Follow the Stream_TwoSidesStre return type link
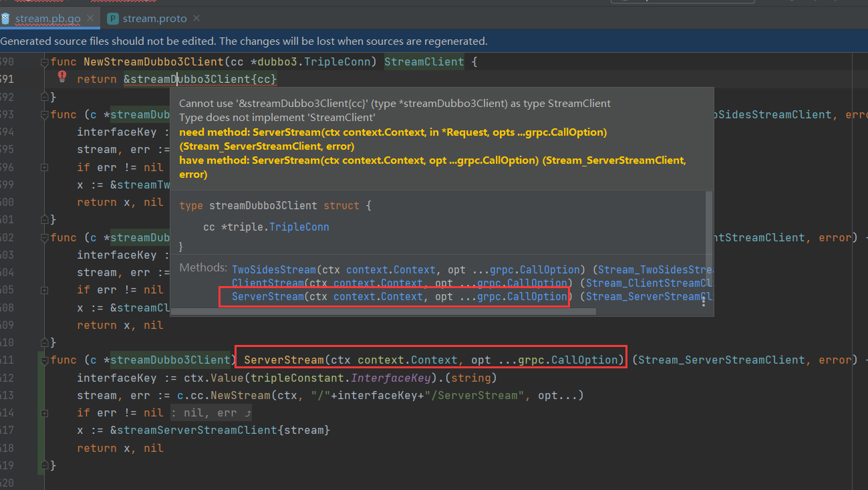Image resolution: width=868 pixels, height=490 pixels. point(655,270)
